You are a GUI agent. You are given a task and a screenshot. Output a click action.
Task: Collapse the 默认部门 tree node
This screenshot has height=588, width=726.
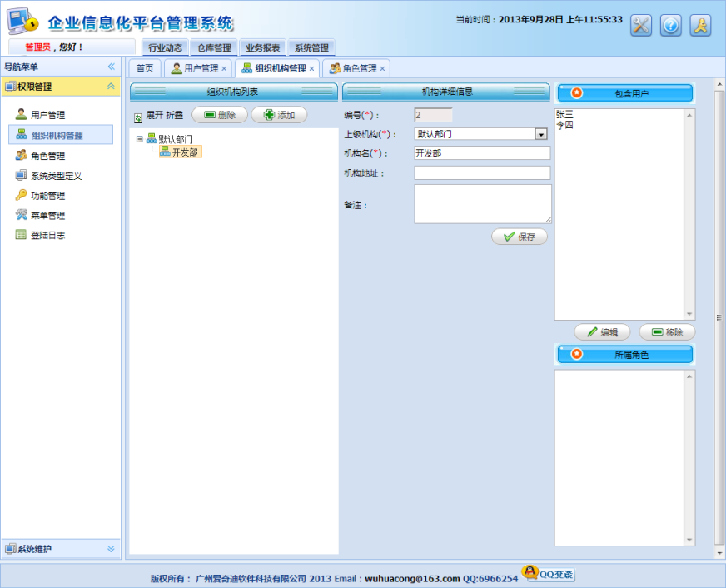(x=139, y=138)
